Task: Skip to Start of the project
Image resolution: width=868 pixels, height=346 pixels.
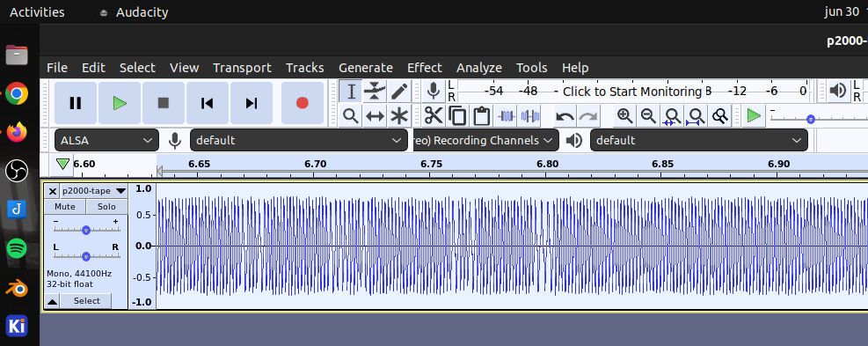Action: pos(207,103)
